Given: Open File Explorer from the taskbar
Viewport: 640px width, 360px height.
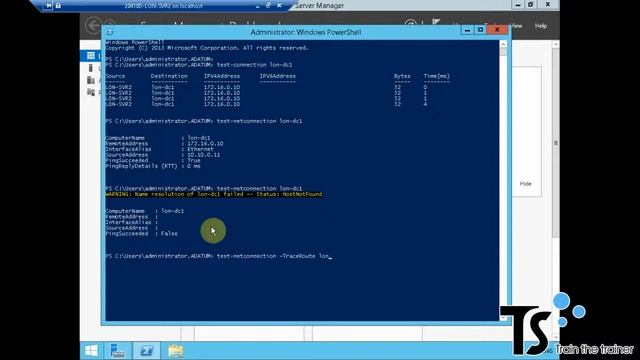Looking at the screenshot, I should coord(176,350).
